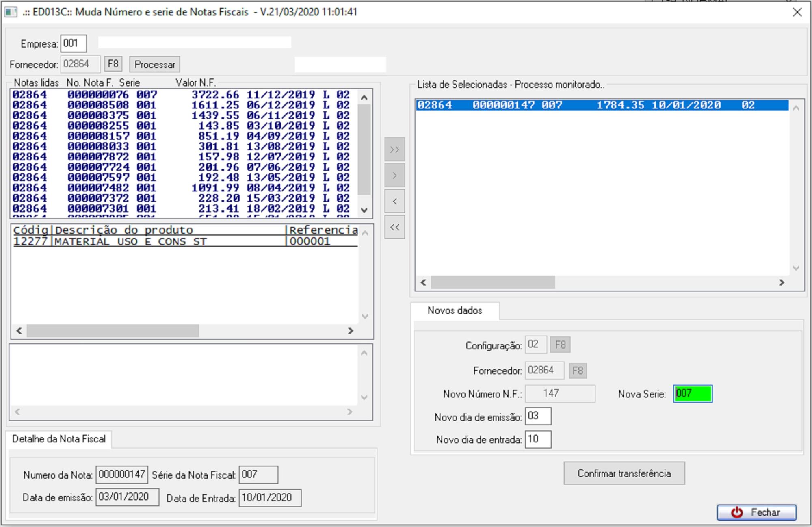The width and height of the screenshot is (812, 527).
Task: Click the green Nova Serie field
Action: pos(693,394)
